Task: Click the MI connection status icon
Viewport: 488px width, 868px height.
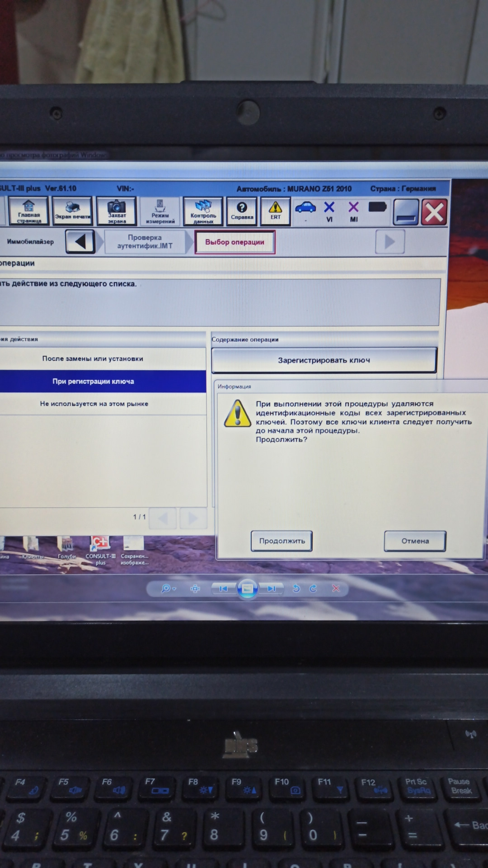Action: (x=354, y=212)
